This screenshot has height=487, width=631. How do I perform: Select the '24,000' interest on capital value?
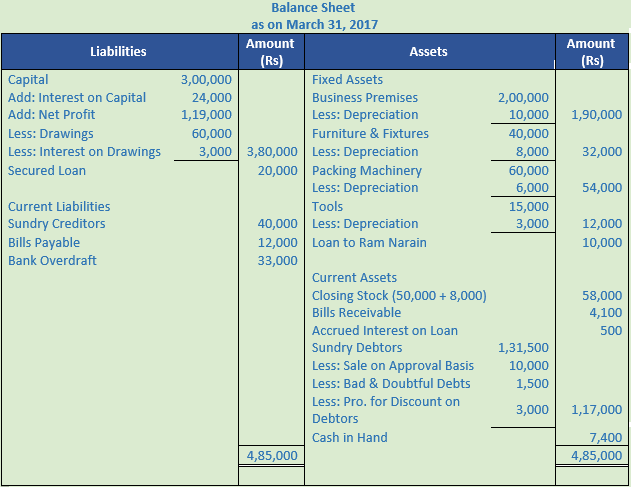point(212,98)
